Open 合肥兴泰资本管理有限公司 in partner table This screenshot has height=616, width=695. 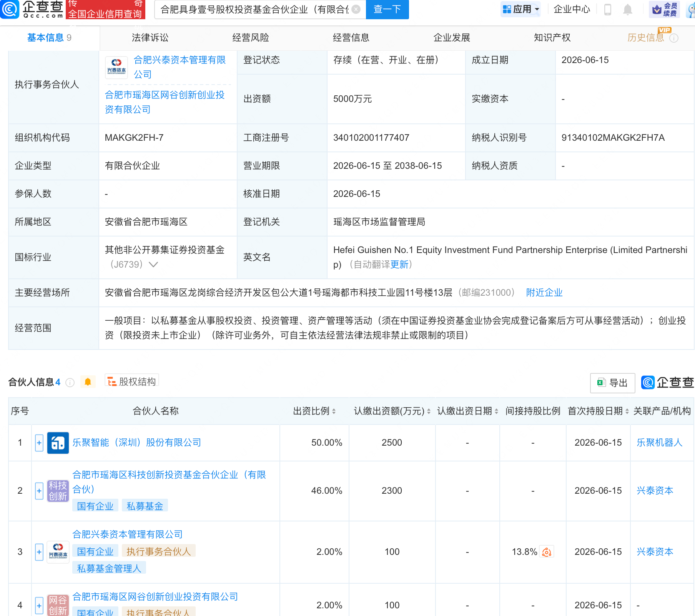pyautogui.click(x=128, y=534)
